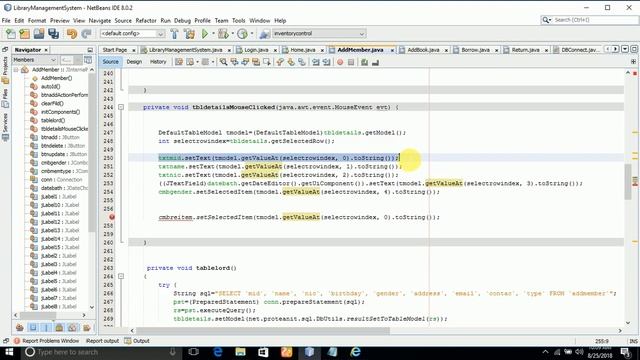The image size is (640, 360).
Task: Collapse code fold at line 264
Action: coord(121,276)
